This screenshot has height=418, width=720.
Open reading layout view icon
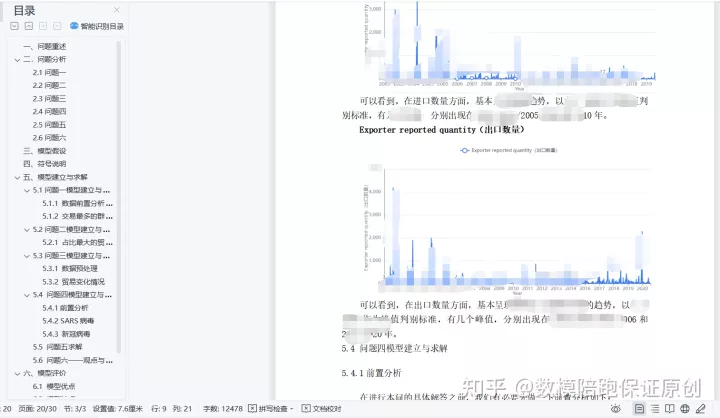click(x=669, y=409)
